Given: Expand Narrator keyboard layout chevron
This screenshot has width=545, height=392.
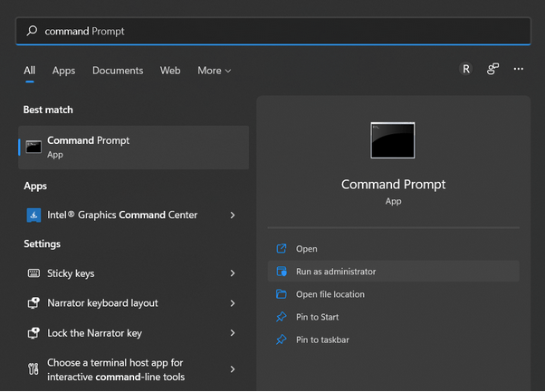Looking at the screenshot, I should coord(233,303).
